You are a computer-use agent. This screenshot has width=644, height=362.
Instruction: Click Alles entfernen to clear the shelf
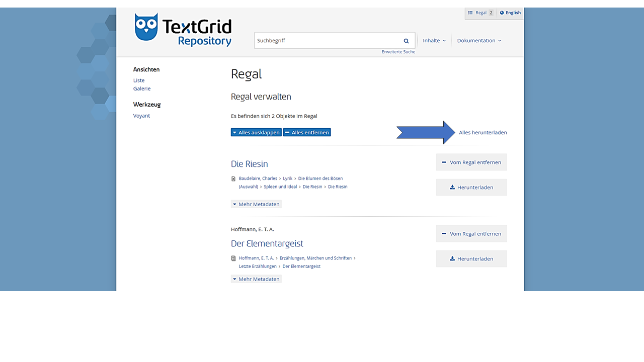point(307,133)
